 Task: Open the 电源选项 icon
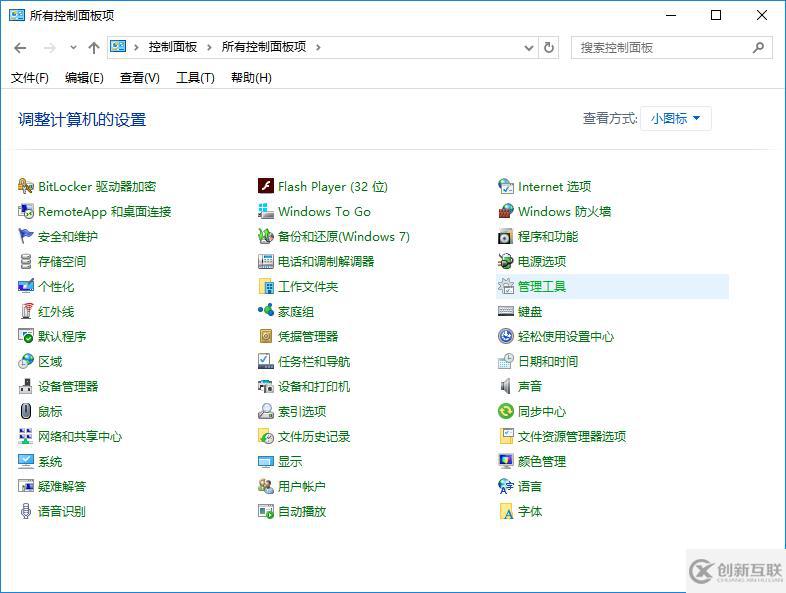(506, 261)
